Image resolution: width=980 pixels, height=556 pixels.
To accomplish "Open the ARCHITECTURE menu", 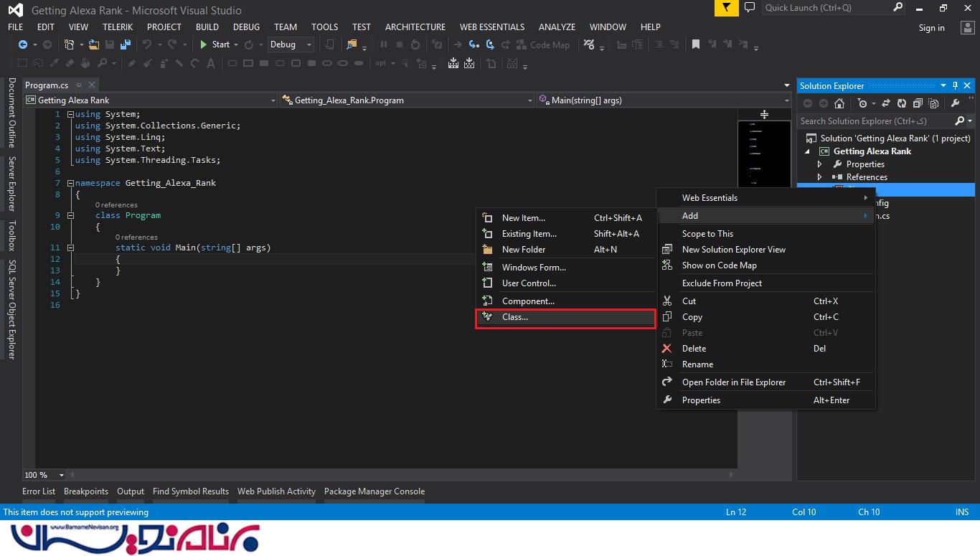I will (x=415, y=27).
